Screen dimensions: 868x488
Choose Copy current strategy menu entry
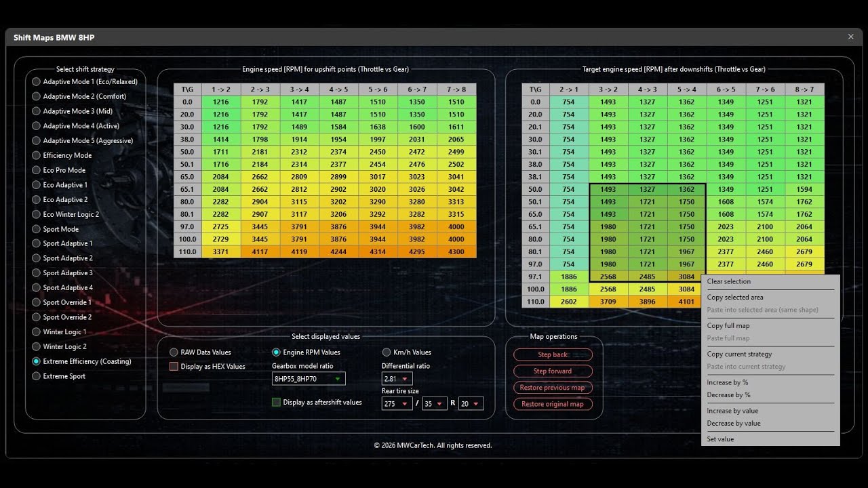pyautogui.click(x=770, y=354)
